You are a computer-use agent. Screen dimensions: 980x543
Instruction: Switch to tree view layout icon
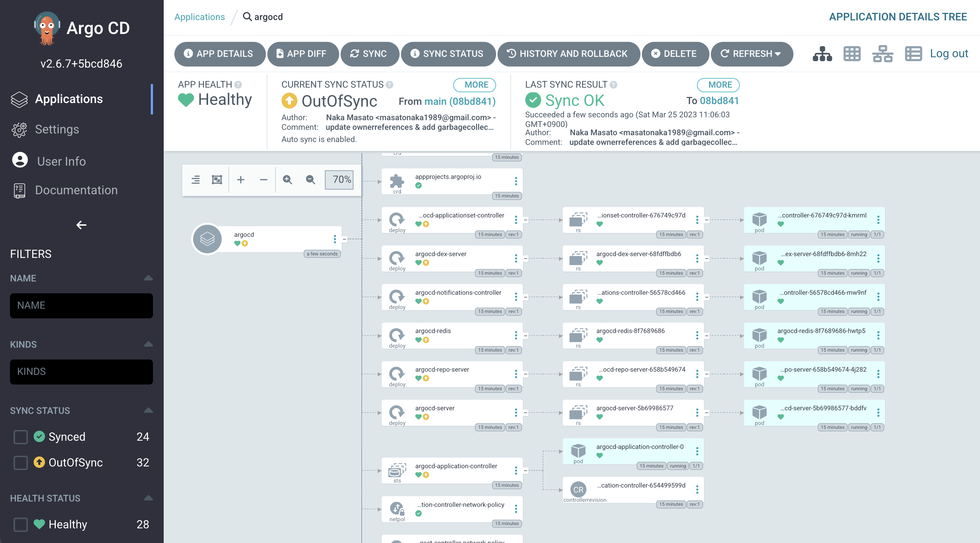[822, 54]
